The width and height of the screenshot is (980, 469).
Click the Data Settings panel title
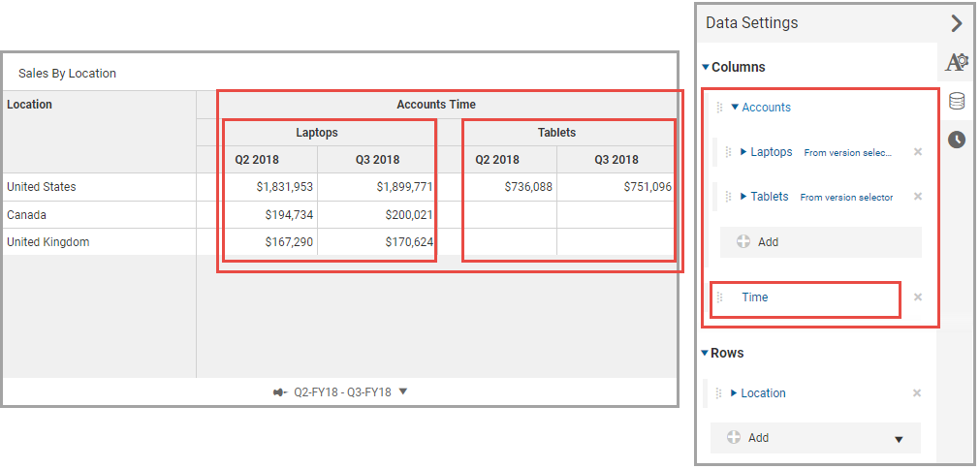point(752,23)
